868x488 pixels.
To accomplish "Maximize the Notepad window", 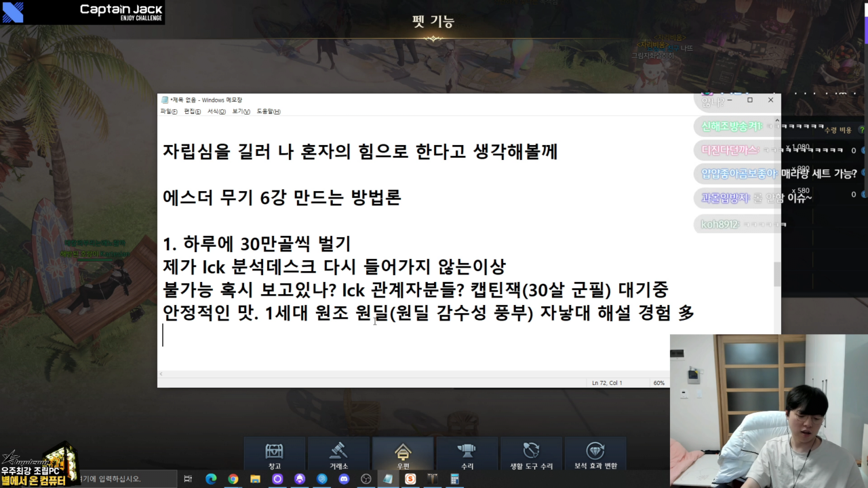I will pos(750,100).
